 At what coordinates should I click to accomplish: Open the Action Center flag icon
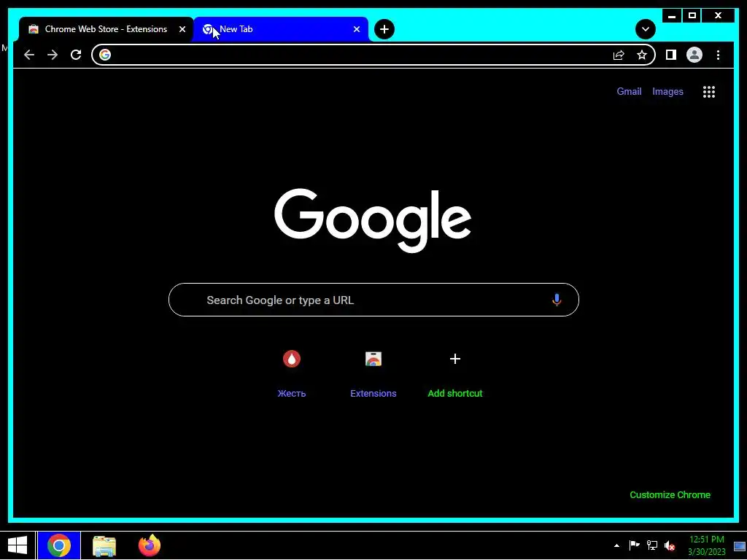(x=634, y=545)
